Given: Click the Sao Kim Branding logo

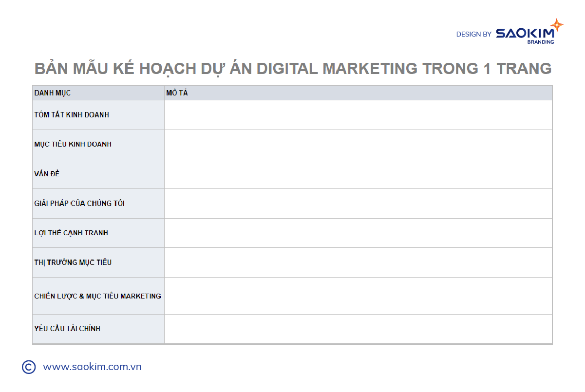Looking at the screenshot, I should coord(529,32).
